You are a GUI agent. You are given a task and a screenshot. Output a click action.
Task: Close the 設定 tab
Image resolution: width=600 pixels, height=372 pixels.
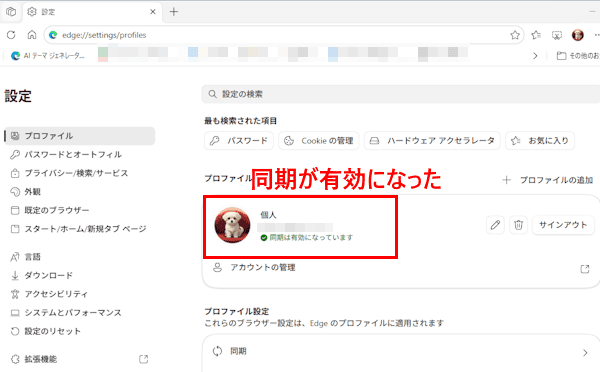tap(153, 12)
